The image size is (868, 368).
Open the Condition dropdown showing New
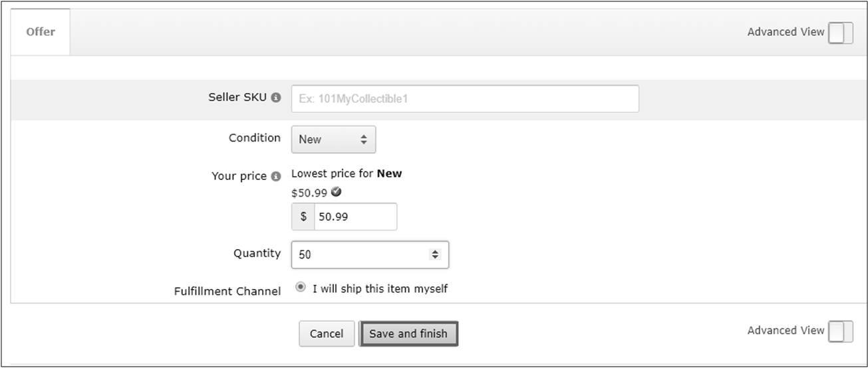click(333, 139)
